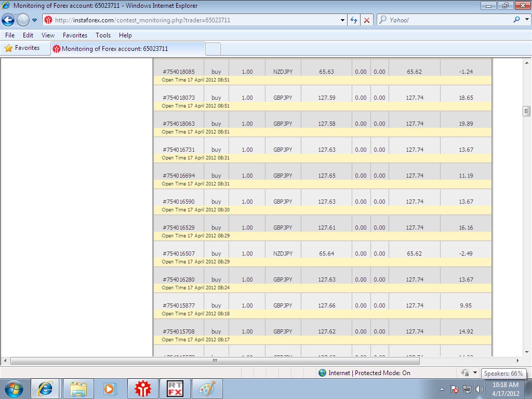The image size is (532, 399).
Task: Click the horizontal scrollbar thumb
Action: coord(214,361)
